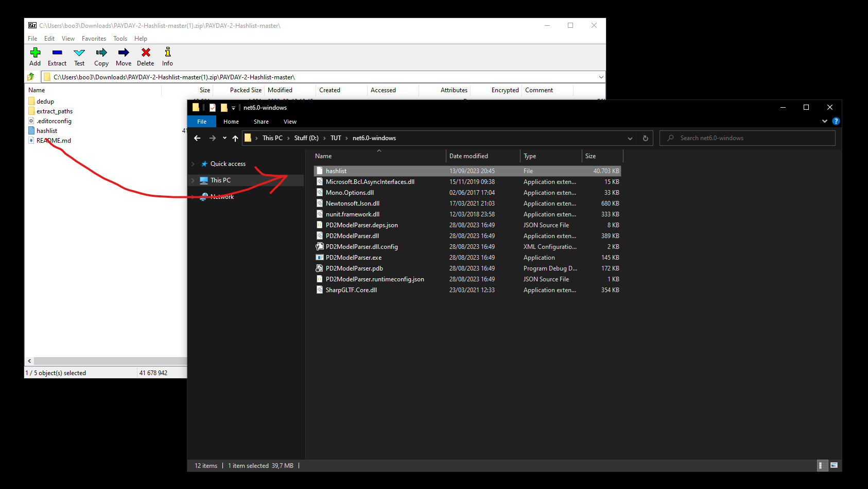The width and height of the screenshot is (868, 489).
Task: Sort 7-Zip list by Attributes column
Action: click(x=454, y=90)
